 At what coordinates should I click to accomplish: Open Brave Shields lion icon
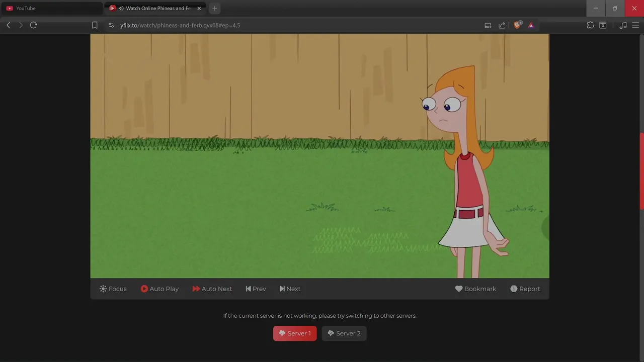tap(517, 25)
